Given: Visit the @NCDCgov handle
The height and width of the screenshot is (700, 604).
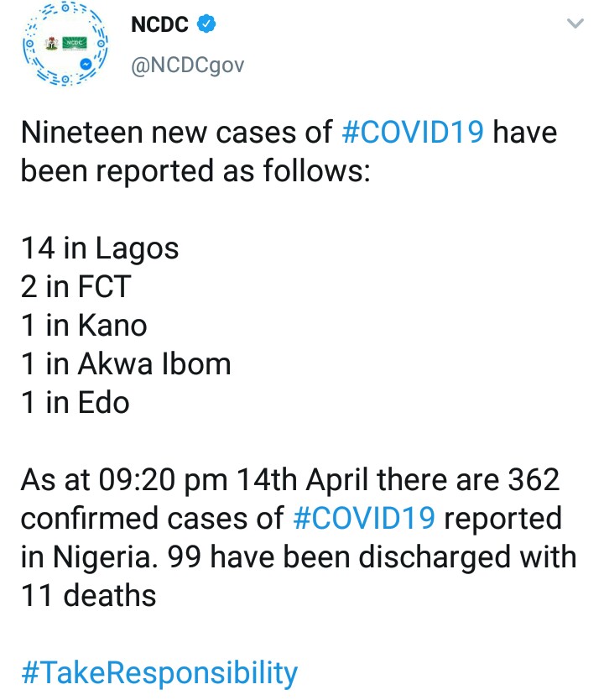Looking at the screenshot, I should (187, 65).
